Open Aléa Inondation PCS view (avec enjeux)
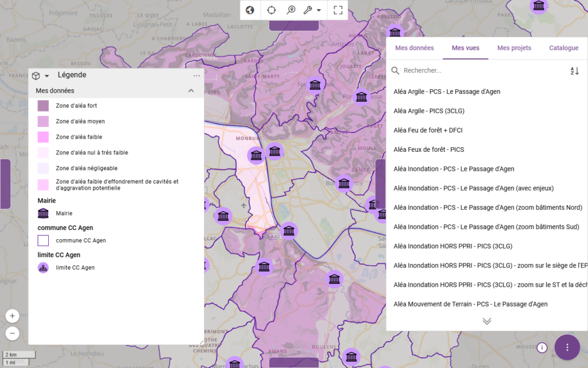588x368 pixels. point(473,188)
